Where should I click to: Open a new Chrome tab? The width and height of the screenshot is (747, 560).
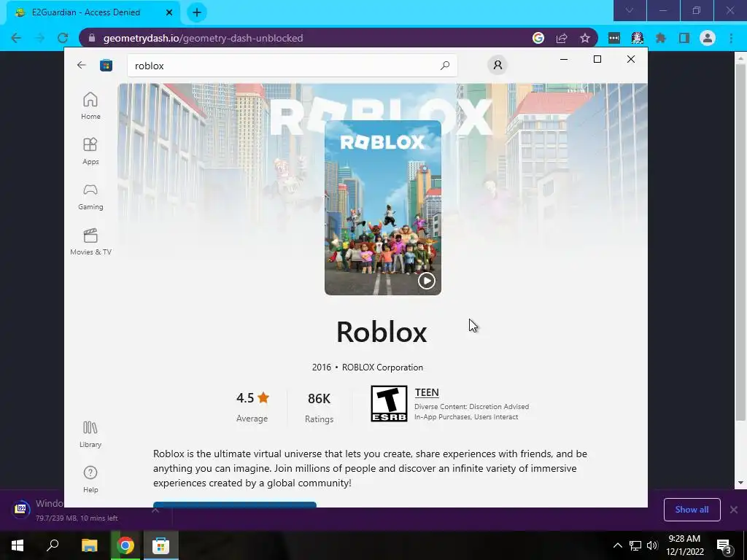point(197,12)
